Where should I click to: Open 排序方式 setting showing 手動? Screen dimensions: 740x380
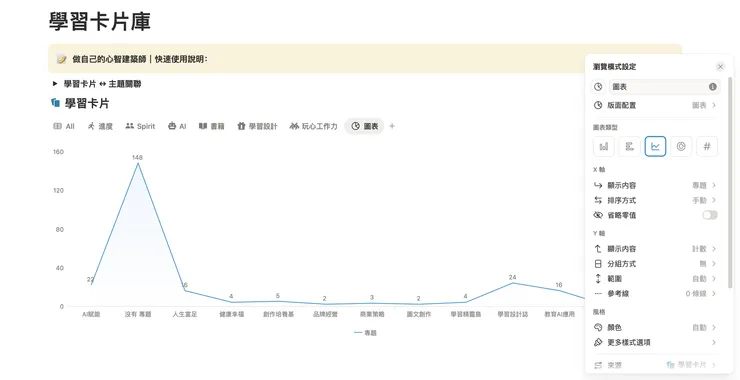tap(655, 200)
